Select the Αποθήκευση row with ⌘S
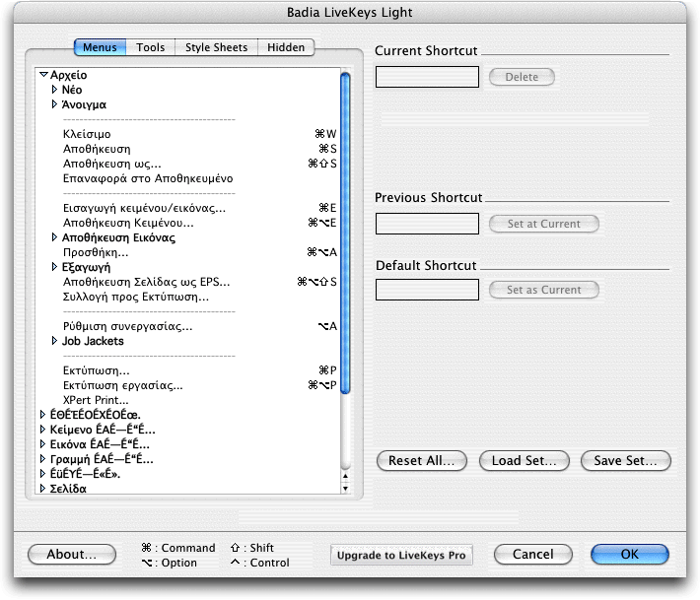This screenshot has width=700, height=600. pos(187,149)
